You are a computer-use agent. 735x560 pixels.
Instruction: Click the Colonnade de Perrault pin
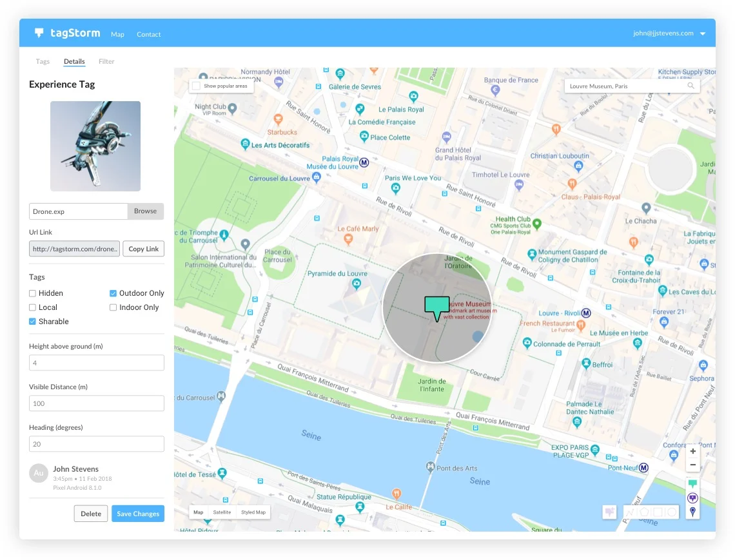(x=527, y=343)
